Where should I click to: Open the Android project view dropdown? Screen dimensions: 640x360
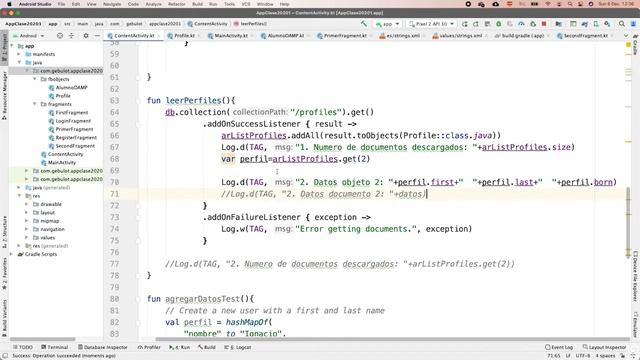point(29,36)
